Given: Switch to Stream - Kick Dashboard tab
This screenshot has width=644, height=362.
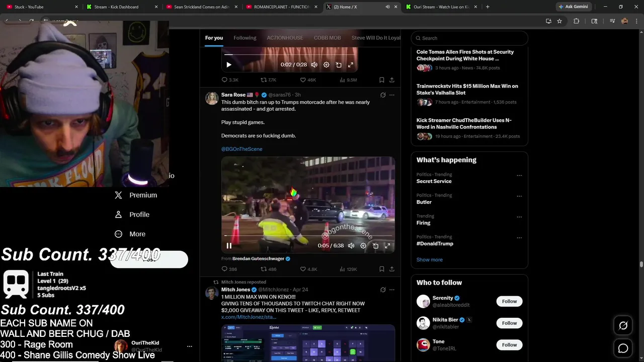Looking at the screenshot, I should (x=121, y=7).
